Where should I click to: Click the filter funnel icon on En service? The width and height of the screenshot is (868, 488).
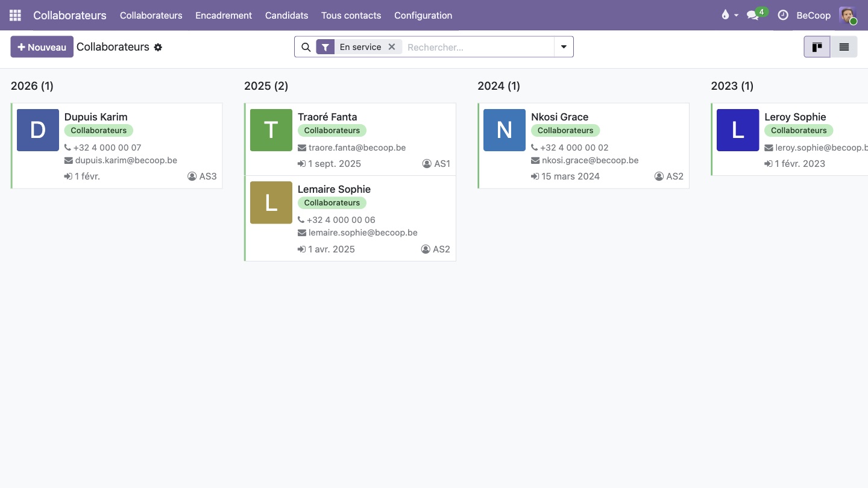tap(325, 47)
